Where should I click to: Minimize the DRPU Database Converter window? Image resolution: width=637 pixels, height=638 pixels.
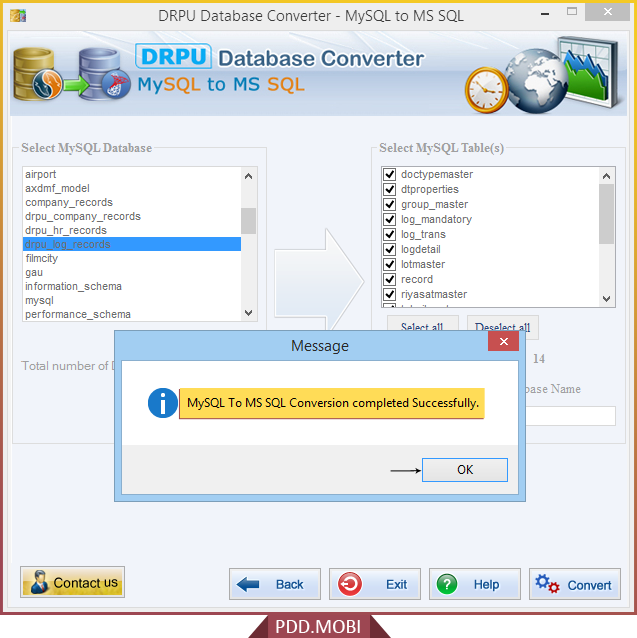point(545,13)
